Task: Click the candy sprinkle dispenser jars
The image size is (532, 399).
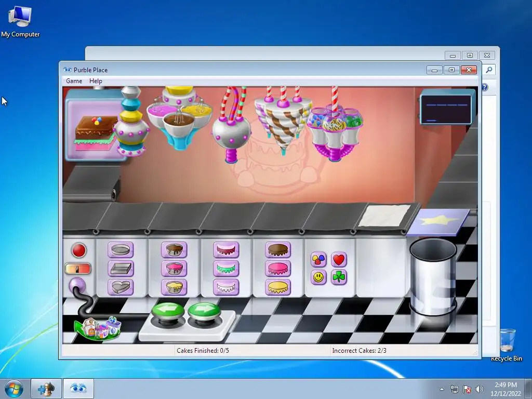Action: pos(335,132)
